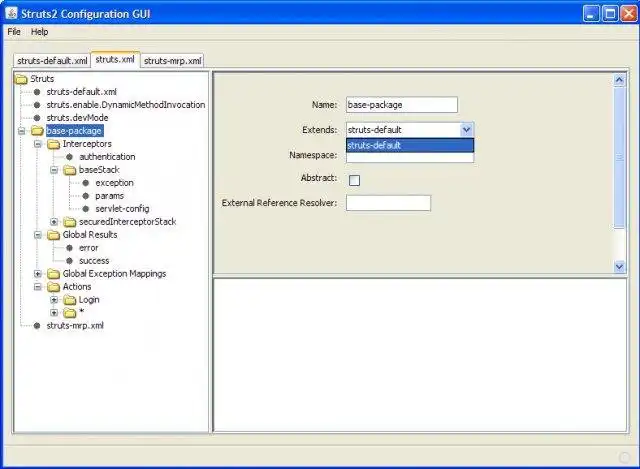Toggle the Abstract checkbox
The height and width of the screenshot is (469, 640).
coord(354,180)
